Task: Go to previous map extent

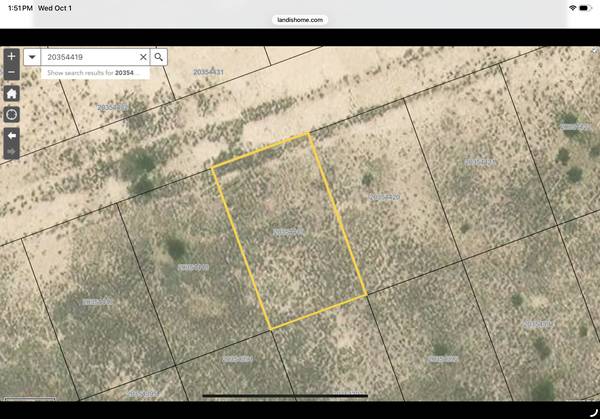Action: [11, 134]
